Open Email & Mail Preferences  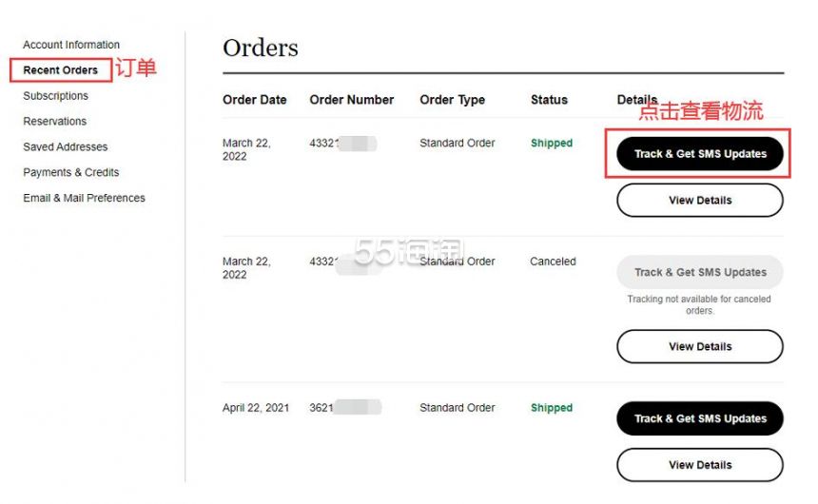(x=84, y=198)
